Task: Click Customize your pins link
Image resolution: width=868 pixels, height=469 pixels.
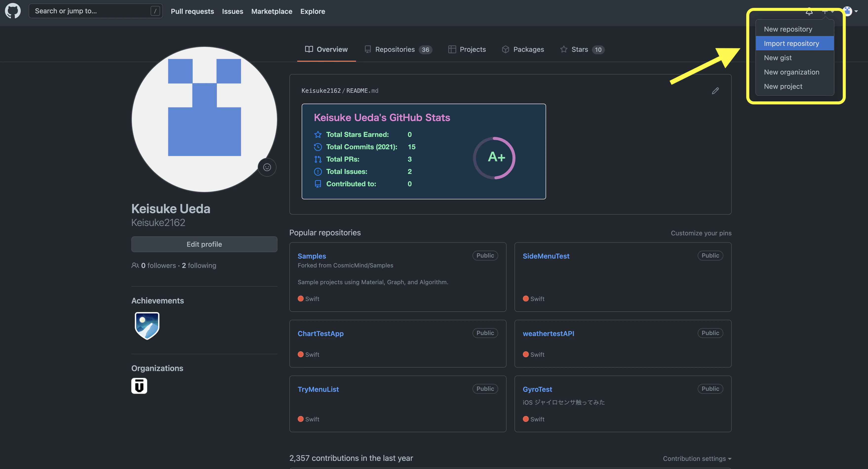Action: [701, 233]
